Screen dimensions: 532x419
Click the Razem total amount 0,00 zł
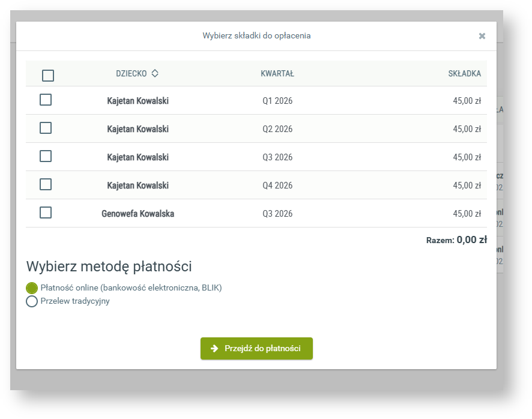[x=471, y=240]
